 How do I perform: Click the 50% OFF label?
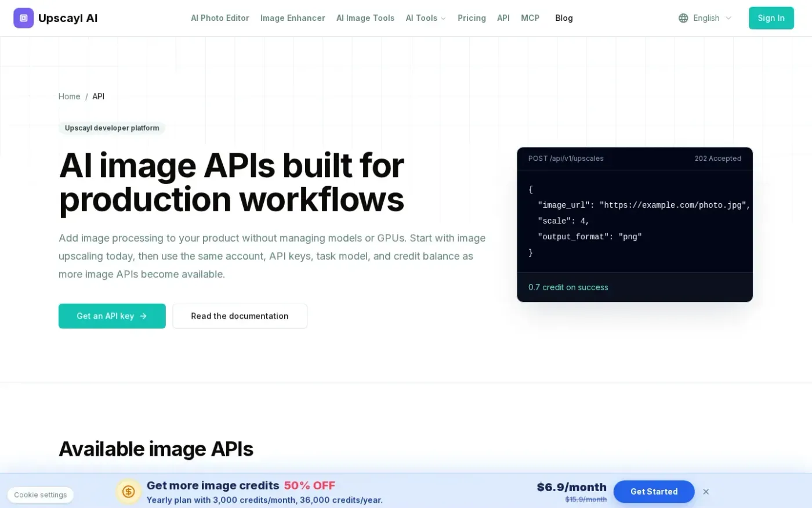(x=310, y=485)
